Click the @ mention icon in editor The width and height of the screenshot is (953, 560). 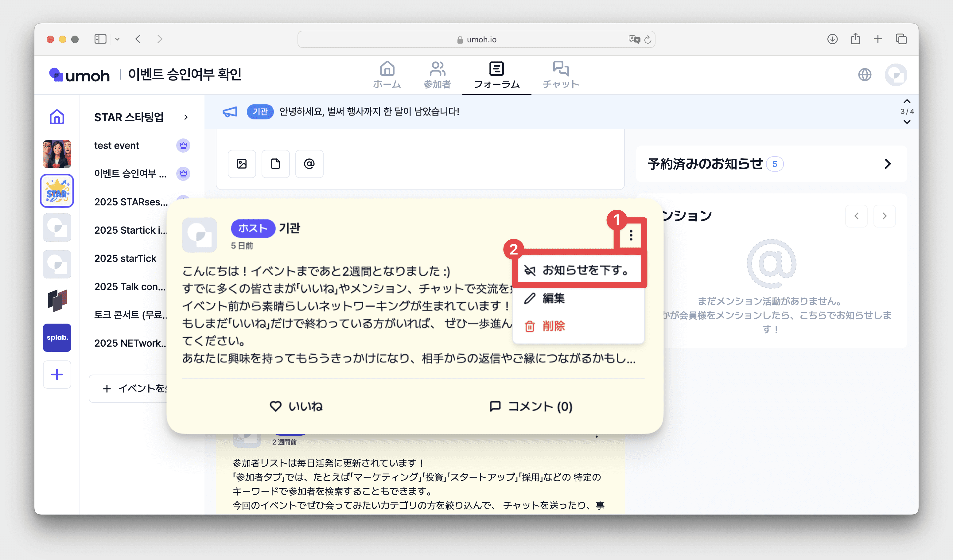[x=309, y=164]
